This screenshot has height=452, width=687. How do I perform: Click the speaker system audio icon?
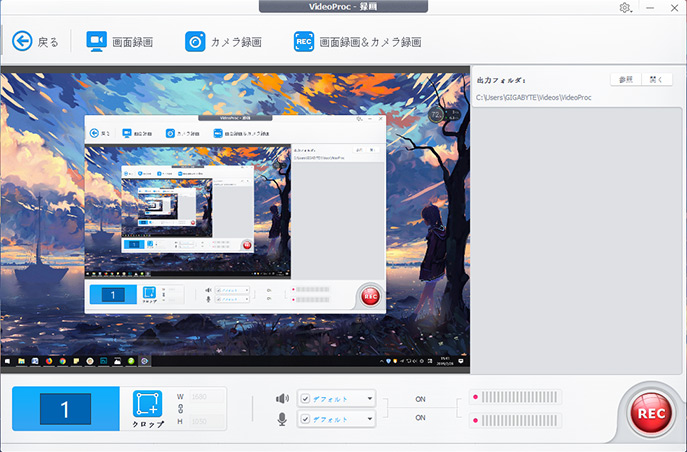point(282,398)
